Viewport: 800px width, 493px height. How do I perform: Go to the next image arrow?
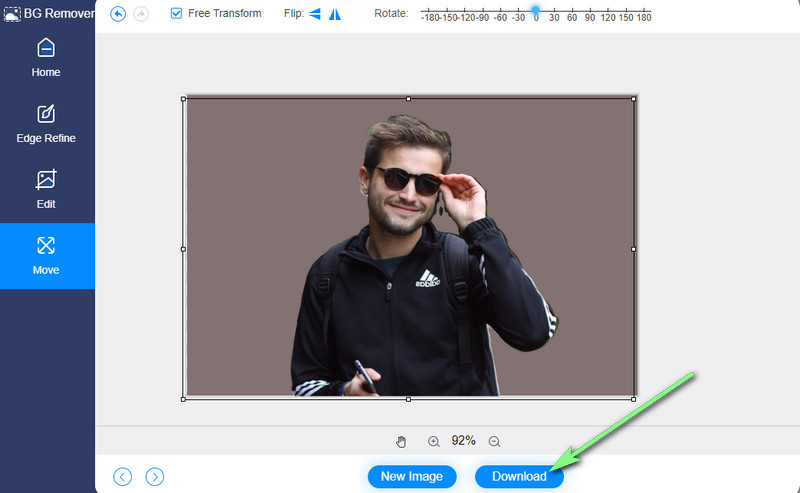(154, 477)
